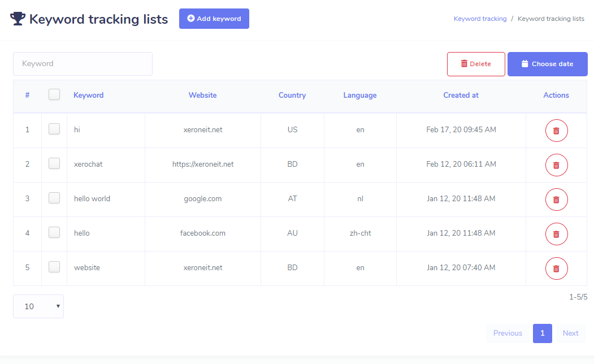Click trash icon for 'xerochat' keyword
The width and height of the screenshot is (594, 364).
pyautogui.click(x=556, y=165)
